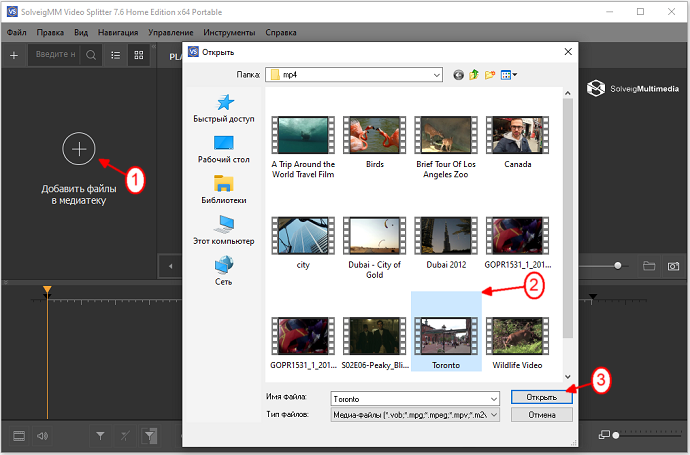Switch media library to grid view
Screen dimensions: 690x455
coord(139,55)
